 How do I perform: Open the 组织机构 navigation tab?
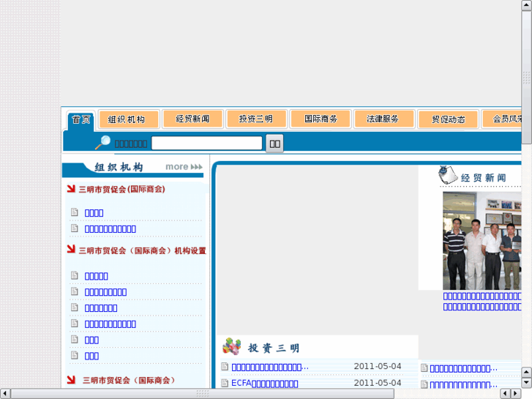click(129, 119)
